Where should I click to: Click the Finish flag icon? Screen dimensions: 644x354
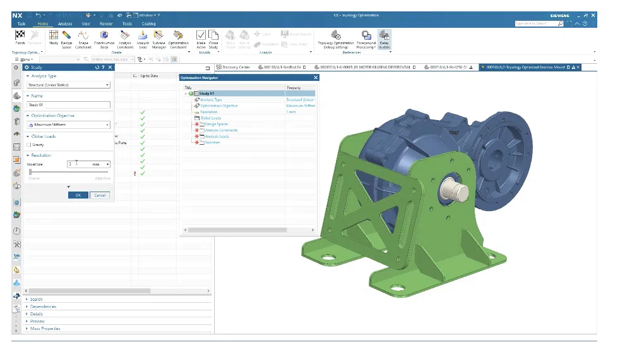20,35
